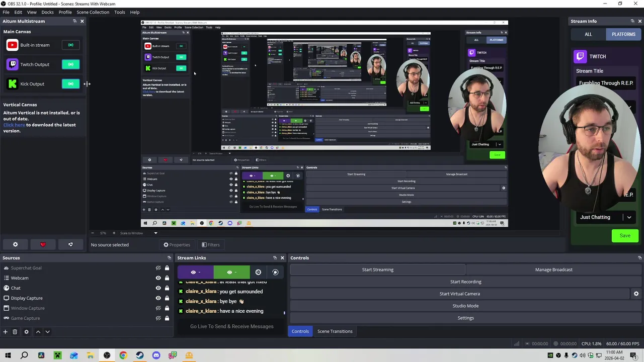
Task: Hide the Chat source
Action: 158,288
